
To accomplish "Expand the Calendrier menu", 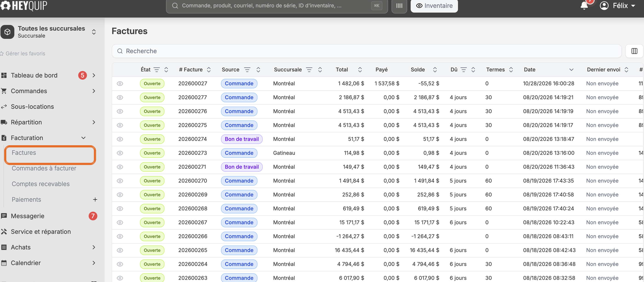I will (x=94, y=263).
